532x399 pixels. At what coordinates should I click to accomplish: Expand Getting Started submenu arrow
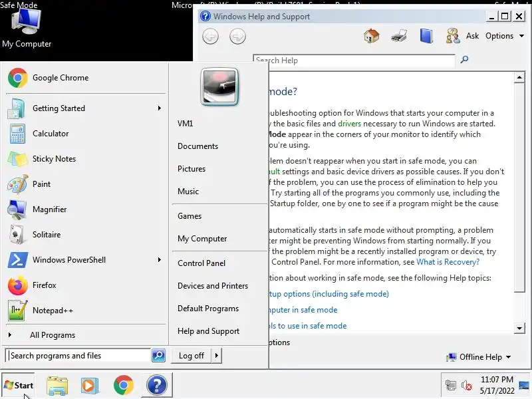160,108
